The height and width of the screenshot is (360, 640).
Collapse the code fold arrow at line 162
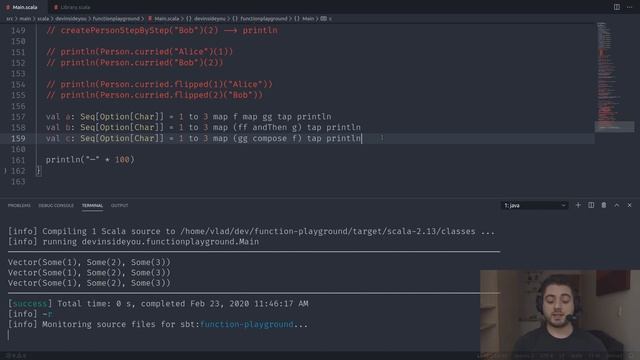pyautogui.click(x=5, y=171)
